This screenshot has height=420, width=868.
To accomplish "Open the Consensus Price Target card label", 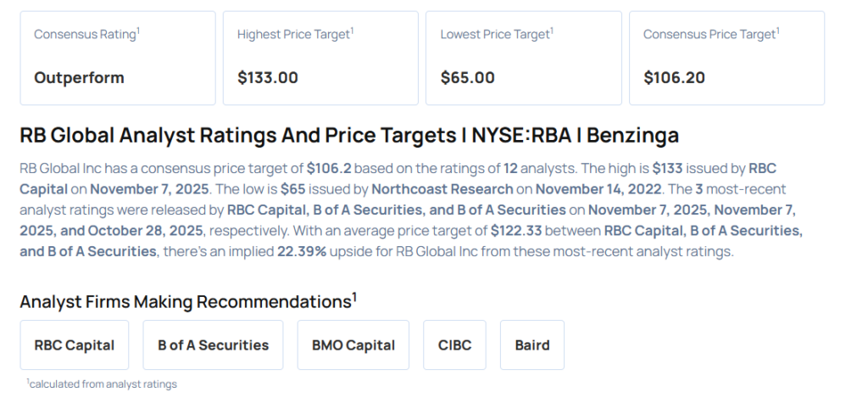I will point(710,35).
